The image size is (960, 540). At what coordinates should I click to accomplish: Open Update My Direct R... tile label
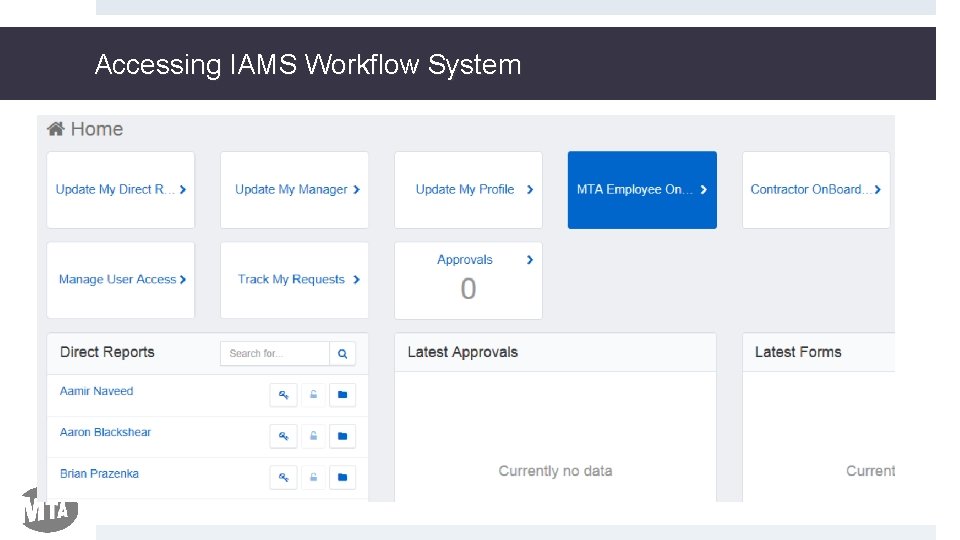[x=115, y=190]
